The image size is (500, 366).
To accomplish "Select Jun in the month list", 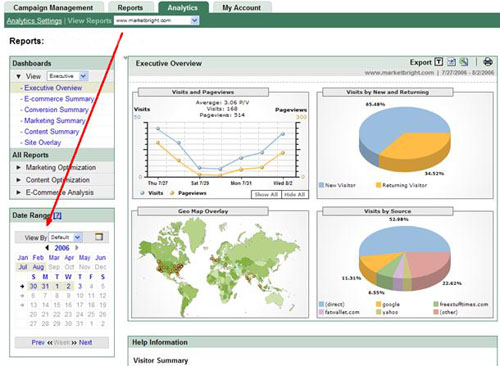I will [x=101, y=258].
